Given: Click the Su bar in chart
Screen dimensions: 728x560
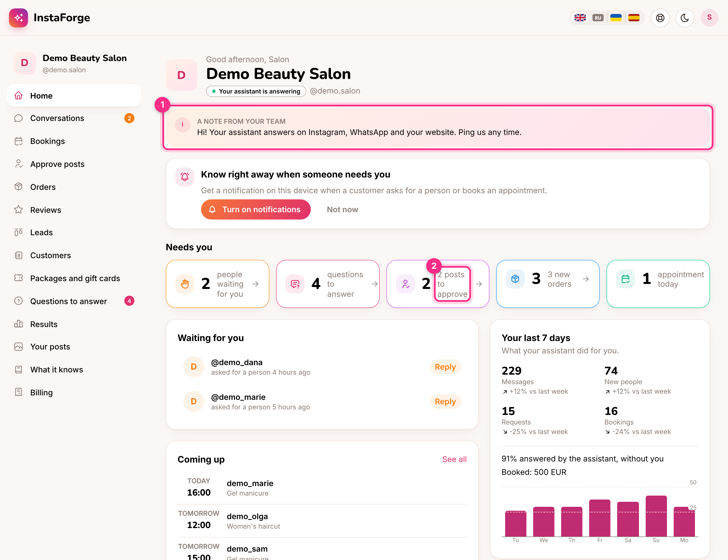Looking at the screenshot, I should tap(656, 516).
